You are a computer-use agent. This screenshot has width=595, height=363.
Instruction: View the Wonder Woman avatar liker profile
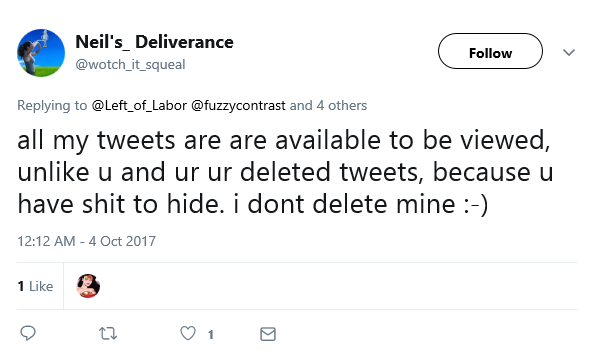pyautogui.click(x=88, y=286)
